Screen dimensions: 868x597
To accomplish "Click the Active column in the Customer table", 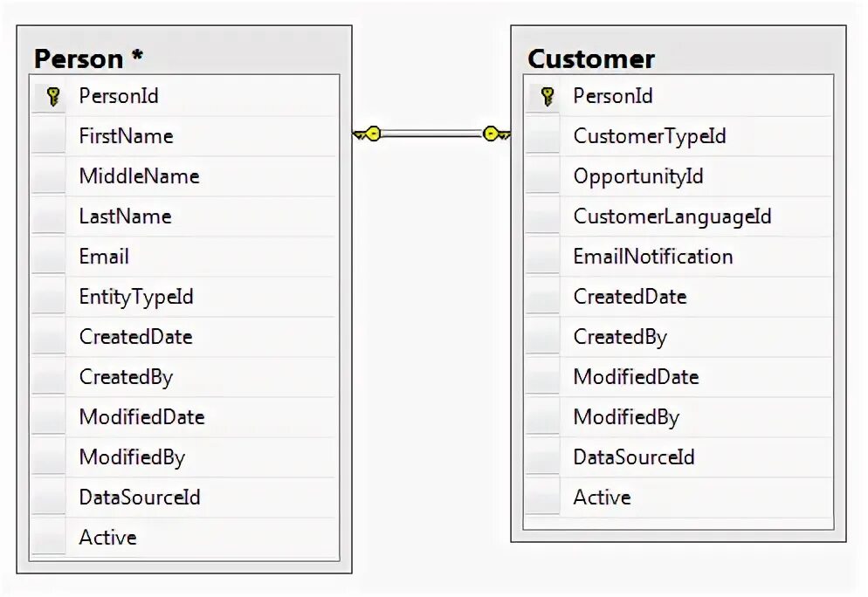I will coord(603,497).
